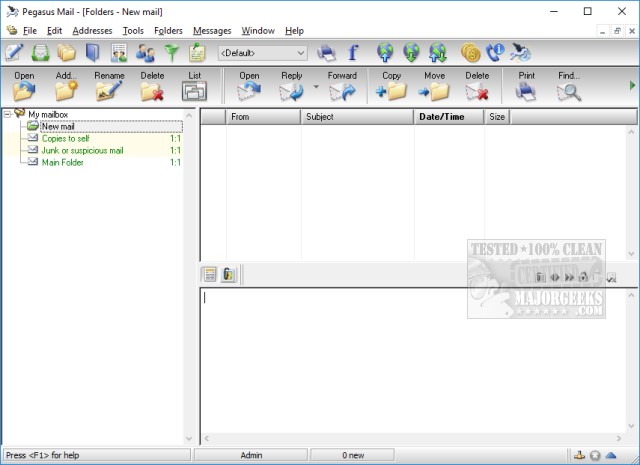Image resolution: width=640 pixels, height=465 pixels.
Task: Open the Reply button dropdown arrow
Action: coord(316,88)
